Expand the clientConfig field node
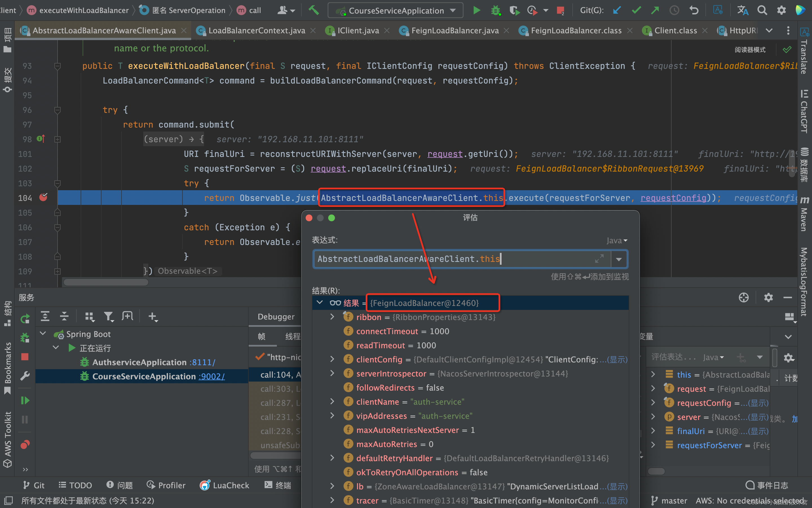 tap(332, 359)
